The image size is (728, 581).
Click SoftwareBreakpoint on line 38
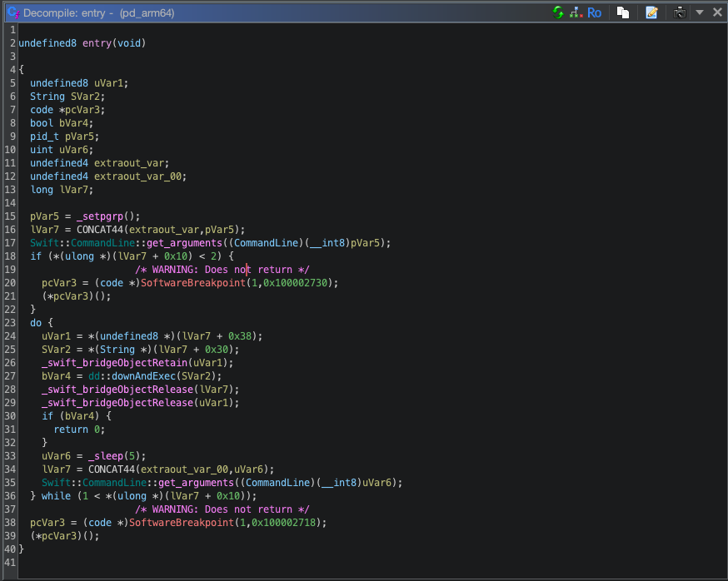pos(182,523)
